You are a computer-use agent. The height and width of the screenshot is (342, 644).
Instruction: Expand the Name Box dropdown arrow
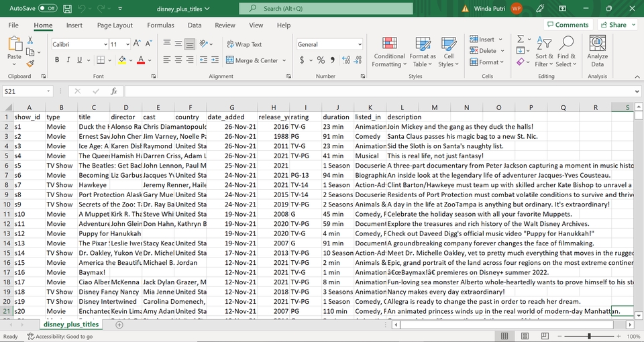48,91
